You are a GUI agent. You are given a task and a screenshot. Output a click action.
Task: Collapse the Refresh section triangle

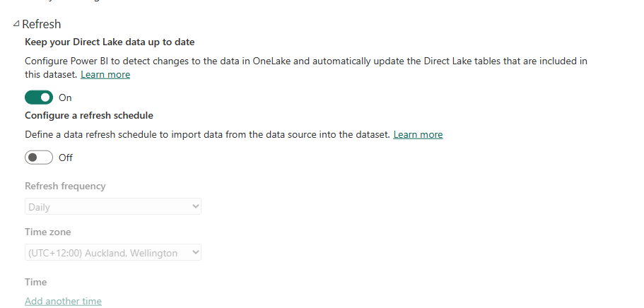[x=16, y=24]
